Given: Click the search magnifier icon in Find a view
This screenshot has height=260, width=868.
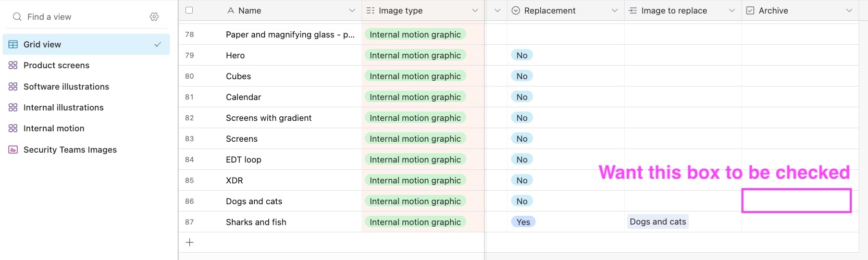Looking at the screenshot, I should pyautogui.click(x=17, y=17).
